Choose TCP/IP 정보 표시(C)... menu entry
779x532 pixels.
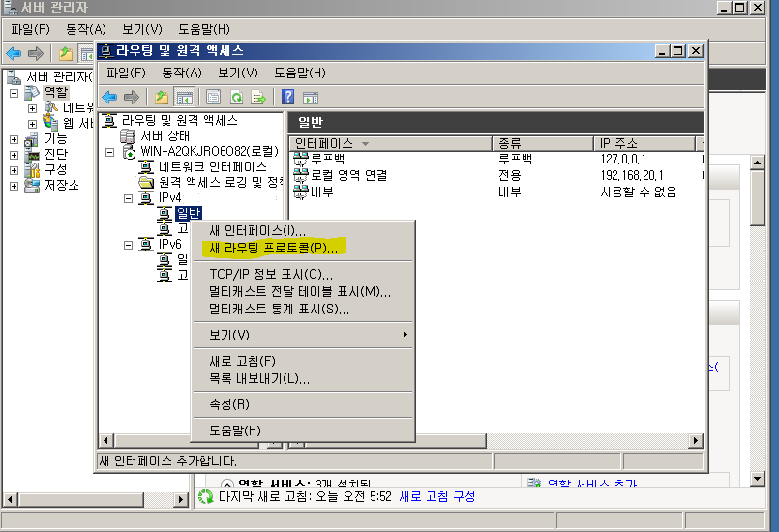pos(303,274)
